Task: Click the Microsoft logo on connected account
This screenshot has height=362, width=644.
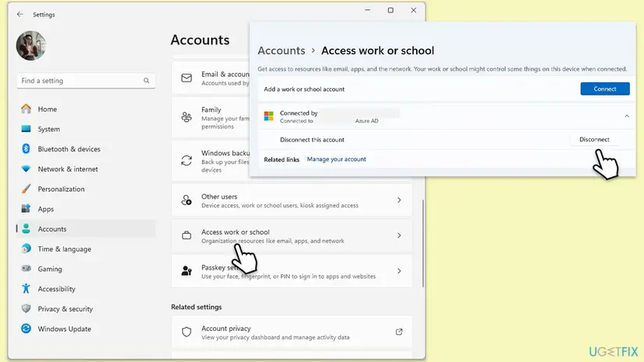Action: pyautogui.click(x=269, y=117)
